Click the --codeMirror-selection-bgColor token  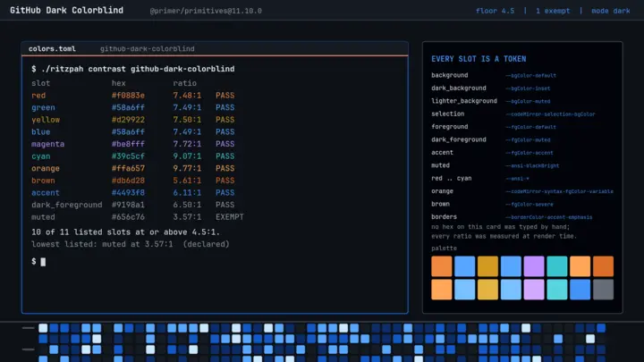(x=550, y=114)
